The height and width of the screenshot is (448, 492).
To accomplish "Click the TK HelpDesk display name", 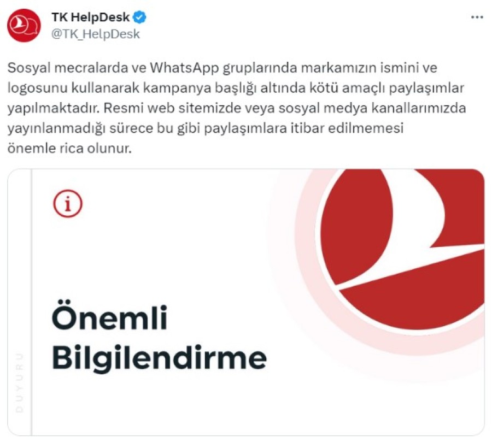I will (x=91, y=17).
